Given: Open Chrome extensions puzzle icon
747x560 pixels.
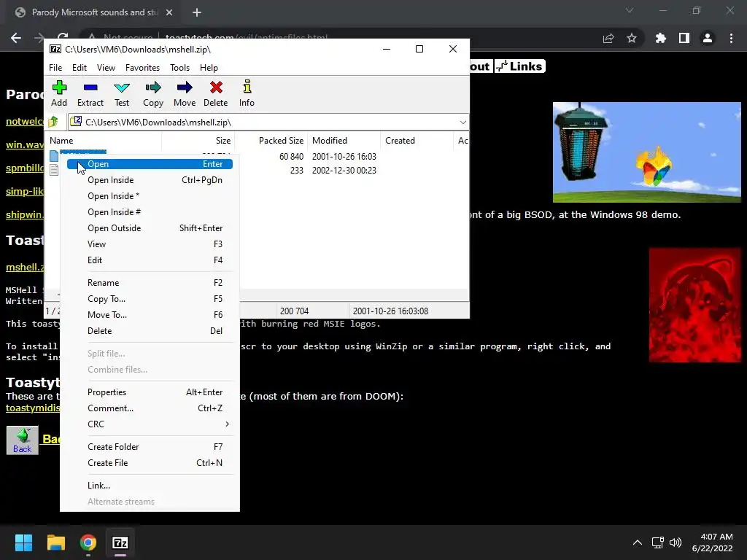Looking at the screenshot, I should [x=660, y=38].
